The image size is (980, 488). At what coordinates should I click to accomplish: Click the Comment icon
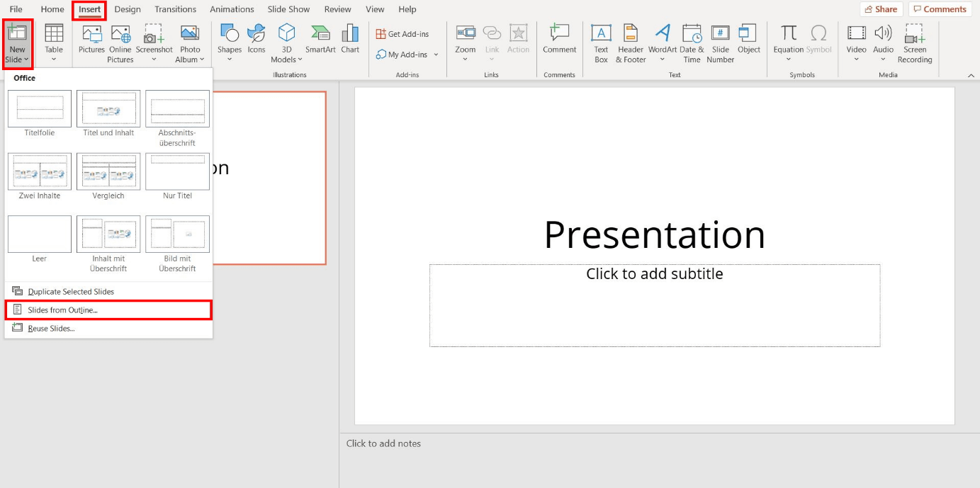pos(560,33)
